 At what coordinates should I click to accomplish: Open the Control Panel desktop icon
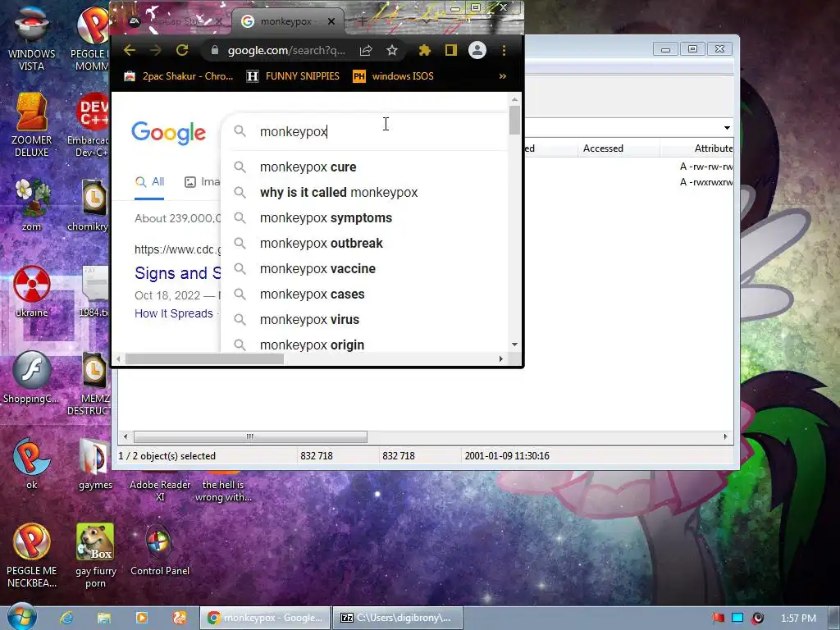coord(160,550)
